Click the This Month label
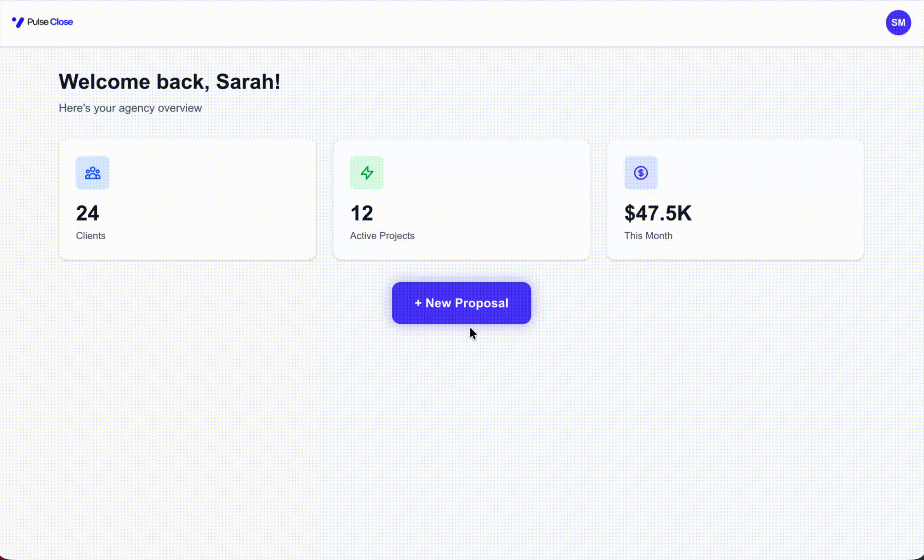 (648, 236)
